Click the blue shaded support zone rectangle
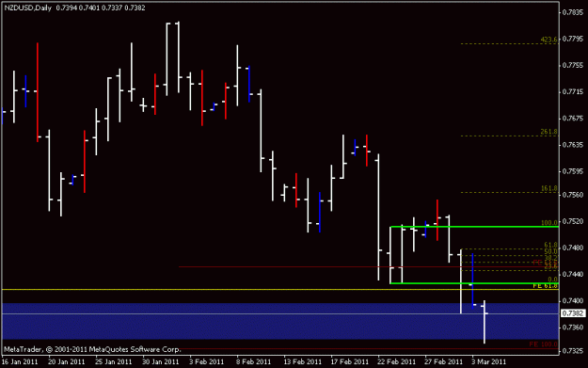 point(280,321)
